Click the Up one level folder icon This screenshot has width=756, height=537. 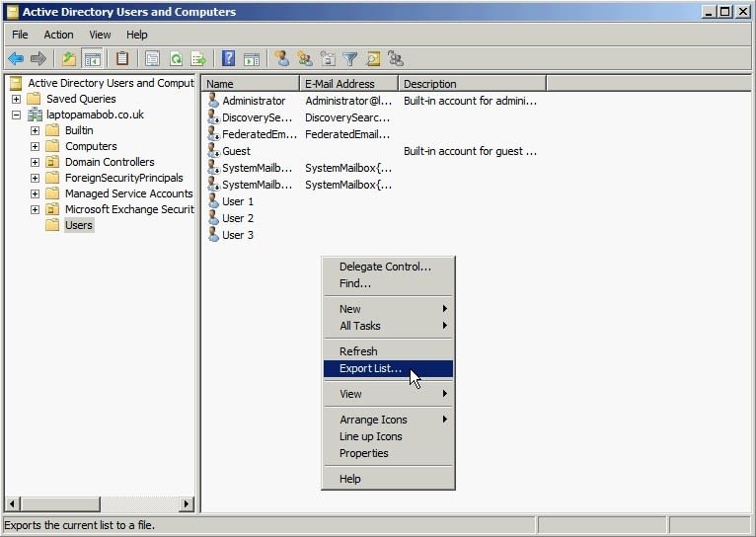tap(68, 59)
